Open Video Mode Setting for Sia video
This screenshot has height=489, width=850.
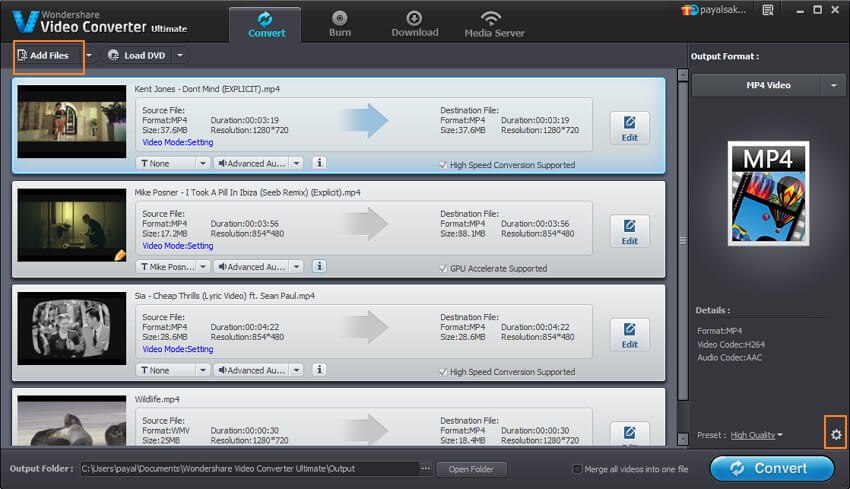pyautogui.click(x=178, y=350)
